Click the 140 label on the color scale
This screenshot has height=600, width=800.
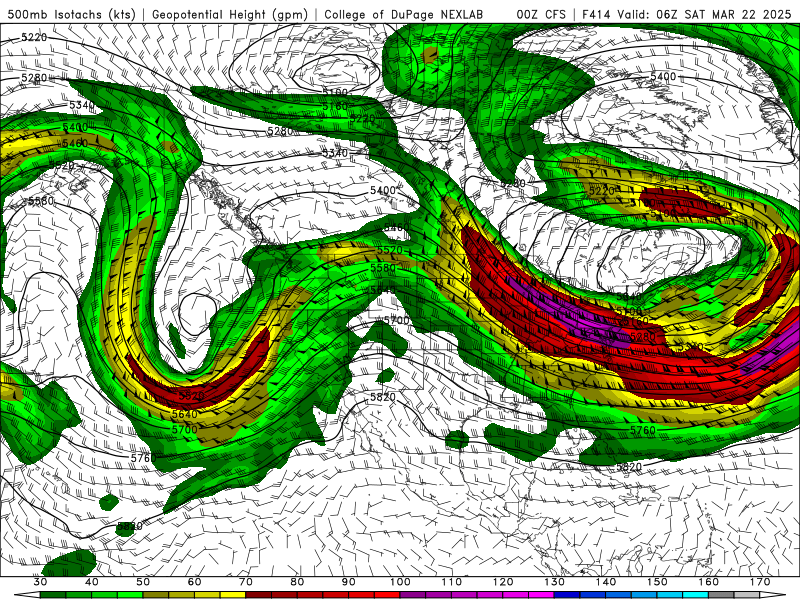coord(606,582)
